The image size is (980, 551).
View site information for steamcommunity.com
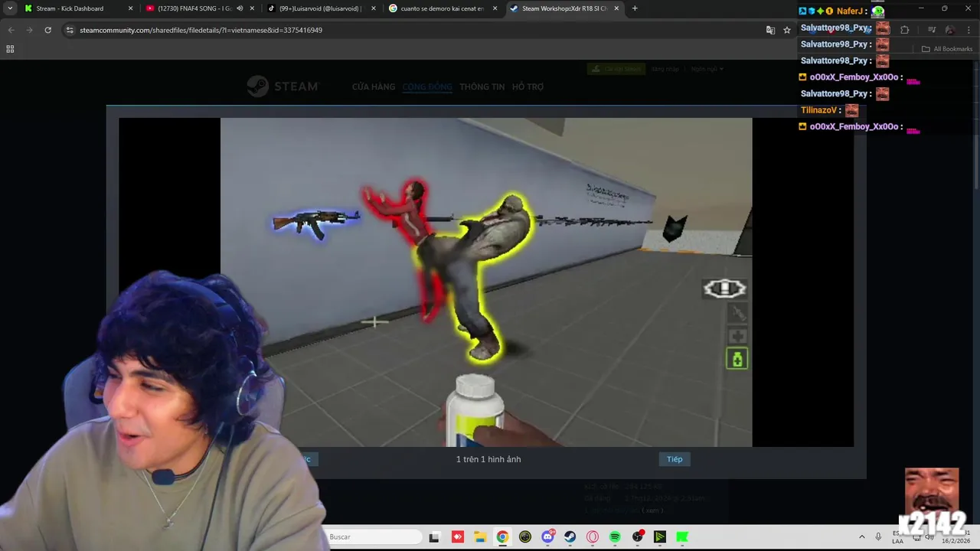point(70,30)
